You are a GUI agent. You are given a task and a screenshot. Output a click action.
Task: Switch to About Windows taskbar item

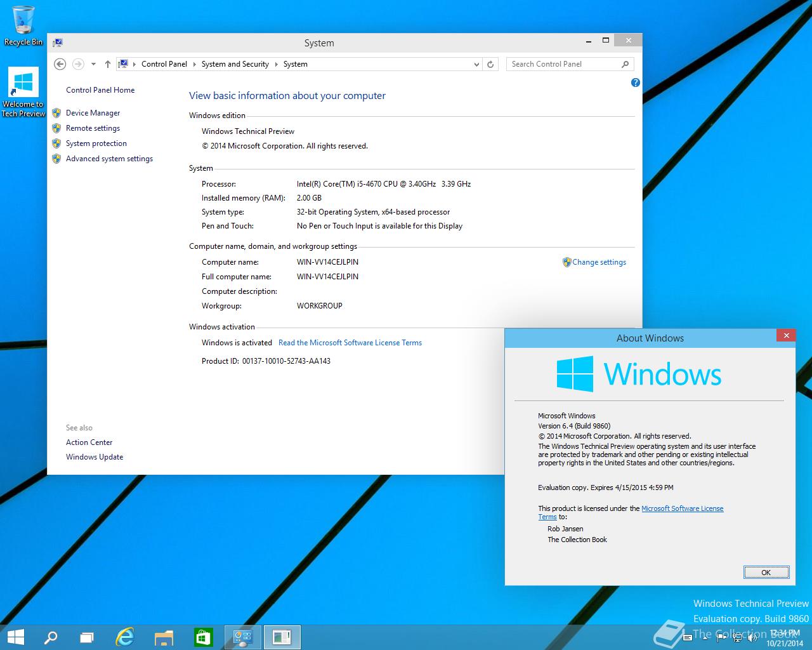(x=282, y=637)
